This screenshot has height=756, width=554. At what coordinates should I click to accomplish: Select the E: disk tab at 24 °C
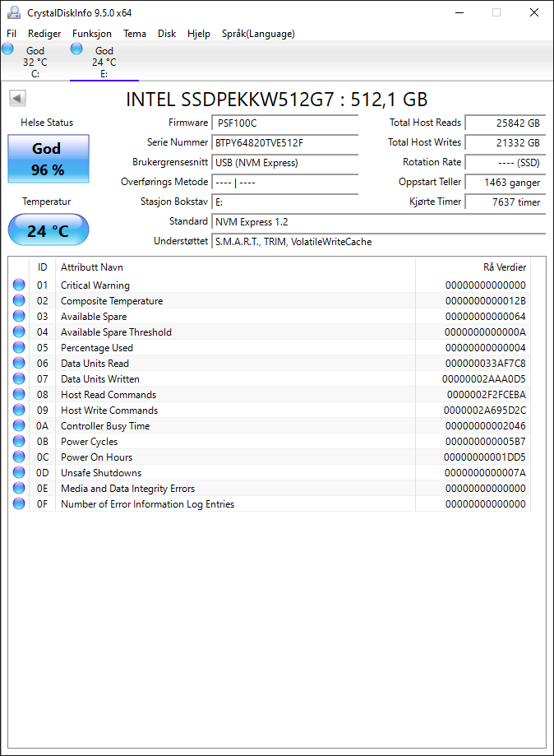click(x=104, y=62)
